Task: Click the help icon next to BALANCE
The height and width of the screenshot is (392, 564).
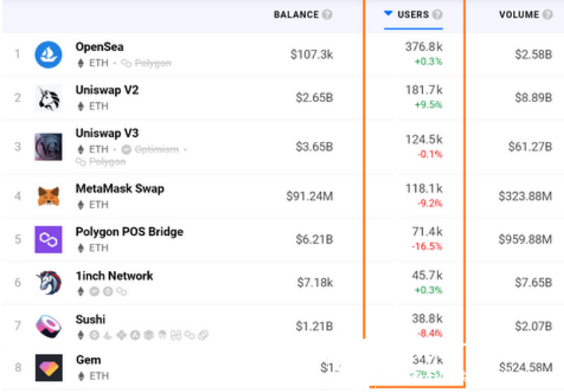Action: pyautogui.click(x=327, y=14)
